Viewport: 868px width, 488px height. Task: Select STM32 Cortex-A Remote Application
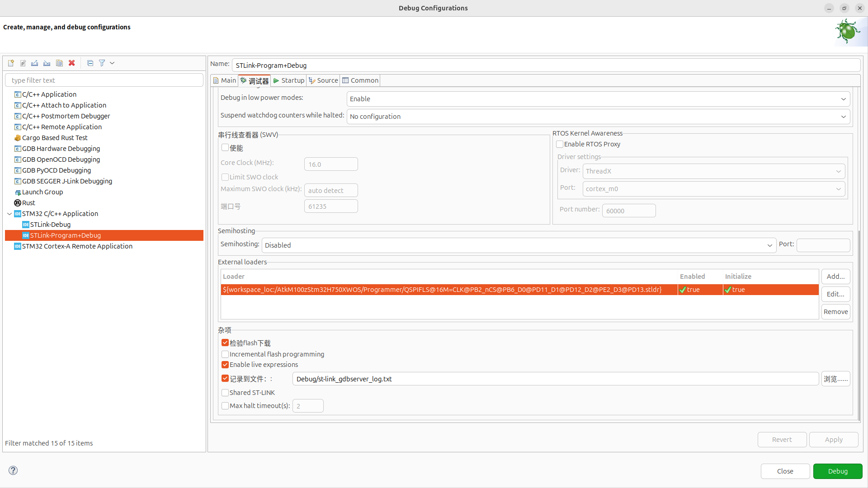pyautogui.click(x=77, y=246)
